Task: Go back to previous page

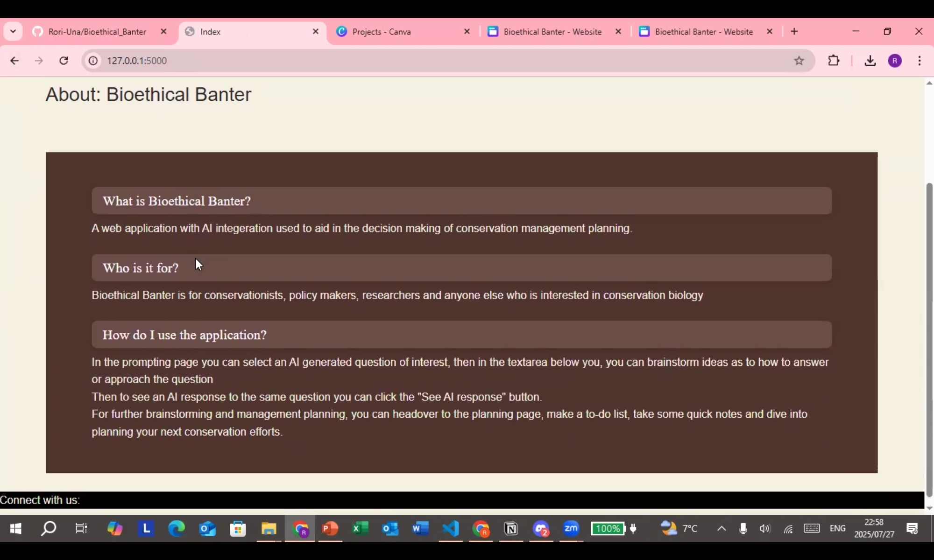Action: pos(14,61)
